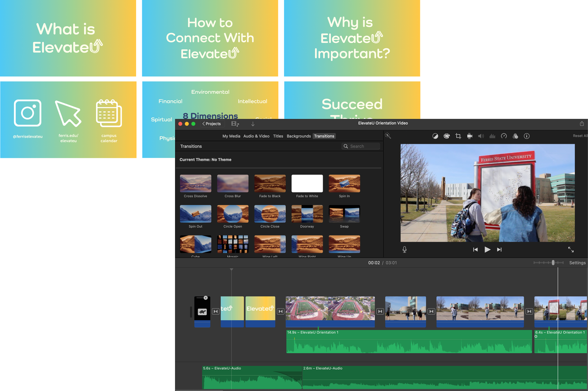Click the campus calendar icon
The image size is (588, 391).
109,113
